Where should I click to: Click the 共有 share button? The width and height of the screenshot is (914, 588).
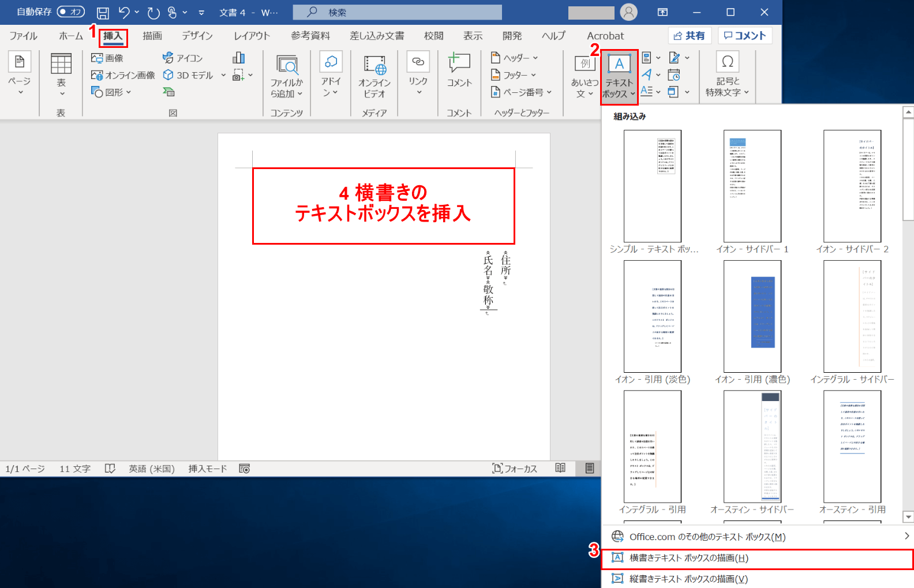point(690,36)
